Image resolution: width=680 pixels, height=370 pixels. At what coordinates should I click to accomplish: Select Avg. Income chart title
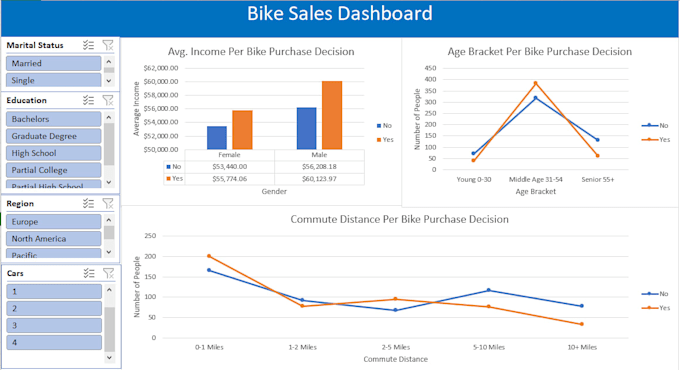(x=261, y=51)
